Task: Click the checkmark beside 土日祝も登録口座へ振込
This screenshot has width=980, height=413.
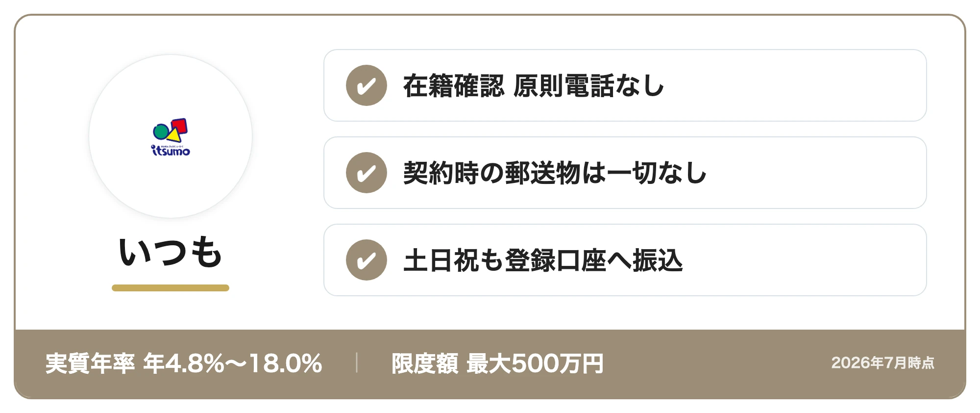Action: [x=367, y=260]
